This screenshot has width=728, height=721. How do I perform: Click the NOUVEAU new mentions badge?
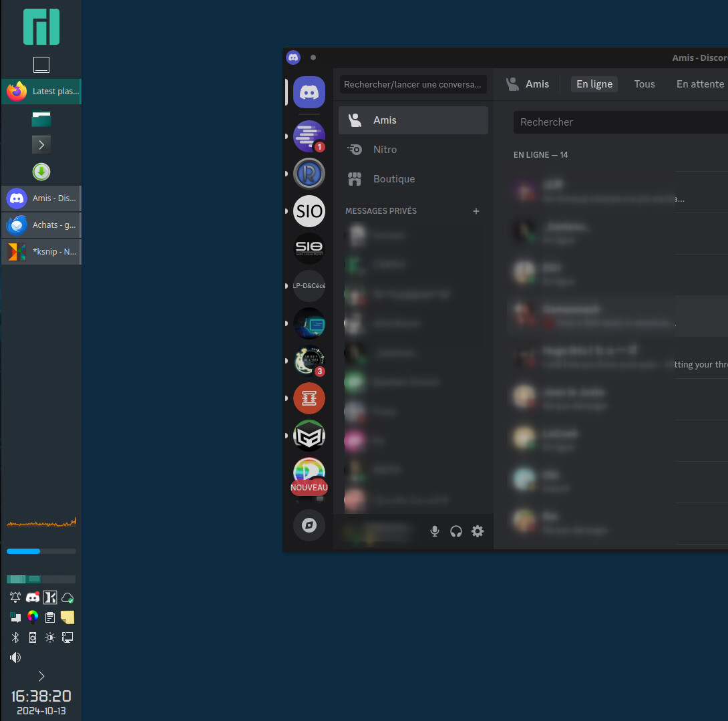click(309, 488)
